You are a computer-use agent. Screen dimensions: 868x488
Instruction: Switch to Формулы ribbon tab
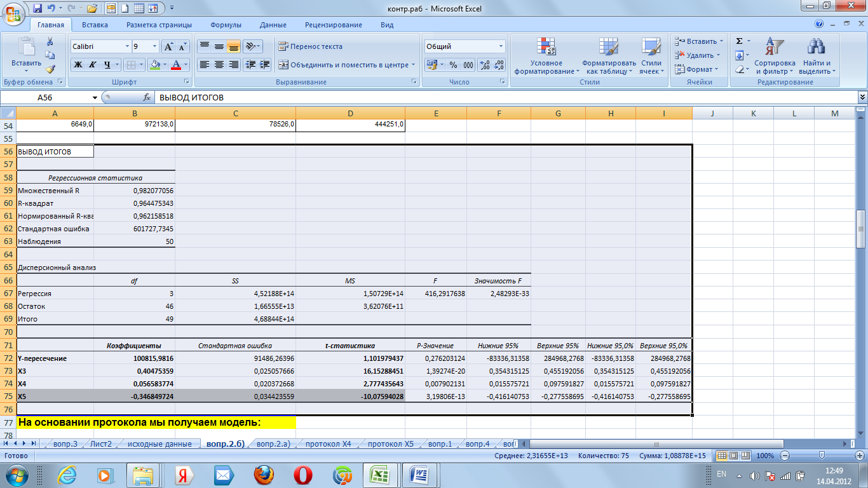click(x=226, y=25)
